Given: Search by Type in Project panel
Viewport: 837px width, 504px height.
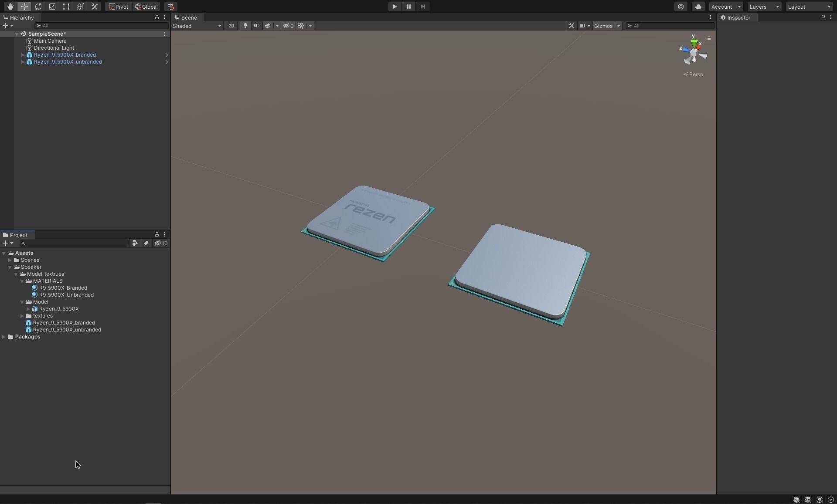Looking at the screenshot, I should [135, 243].
